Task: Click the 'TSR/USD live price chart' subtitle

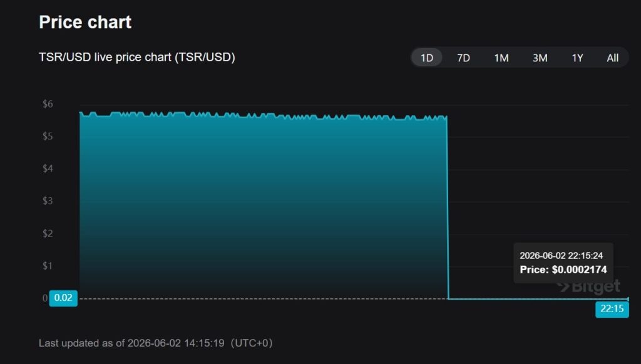Action: pyautogui.click(x=137, y=57)
